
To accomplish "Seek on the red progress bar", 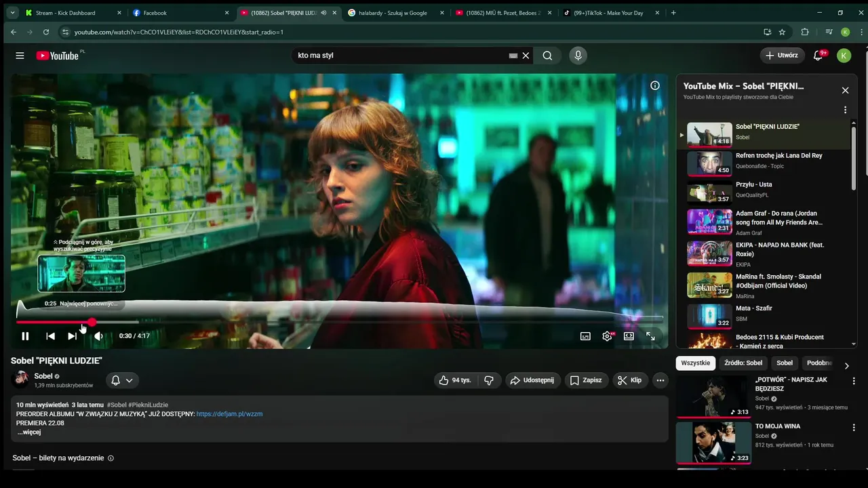I will (339, 322).
